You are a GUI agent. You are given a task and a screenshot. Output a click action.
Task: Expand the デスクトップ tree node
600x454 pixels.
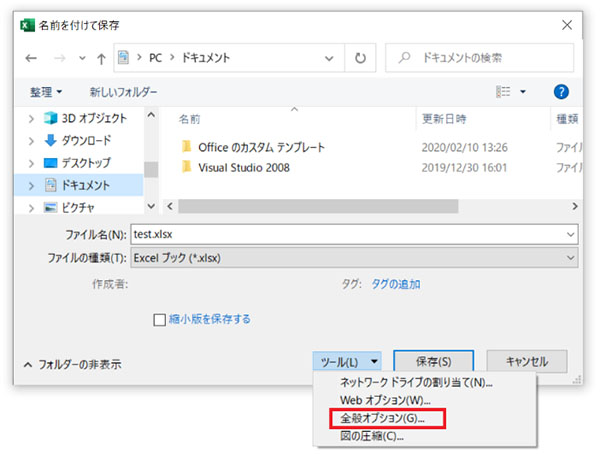click(31, 163)
